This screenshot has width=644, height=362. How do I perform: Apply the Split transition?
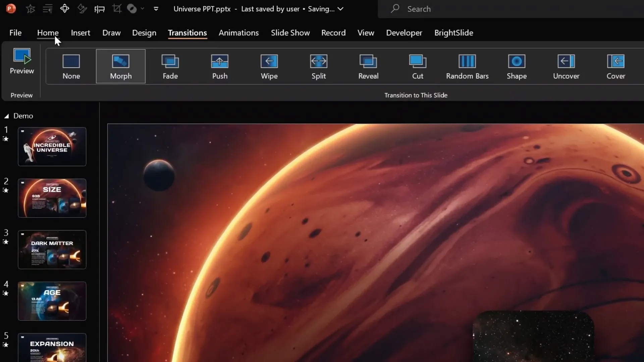(319, 66)
